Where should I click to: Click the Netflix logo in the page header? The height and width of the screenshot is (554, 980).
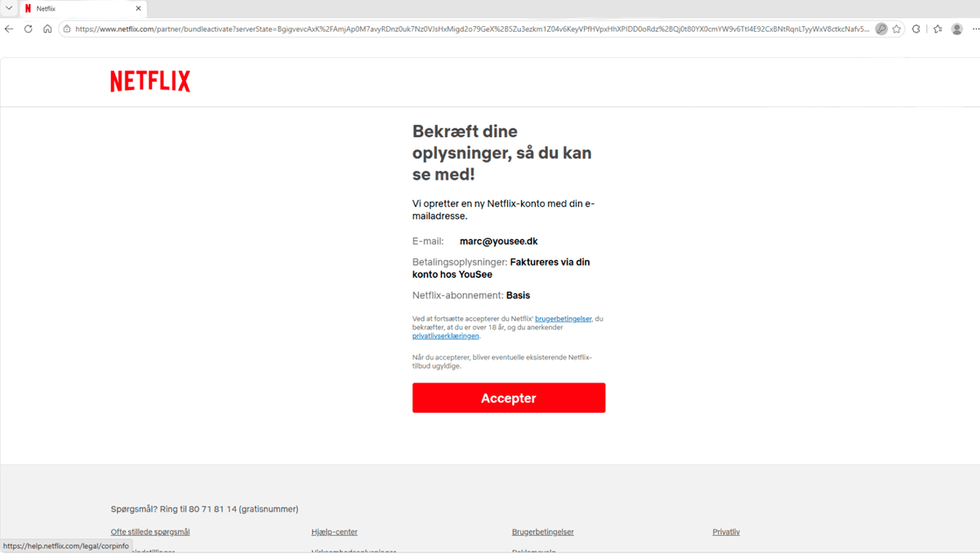(150, 81)
